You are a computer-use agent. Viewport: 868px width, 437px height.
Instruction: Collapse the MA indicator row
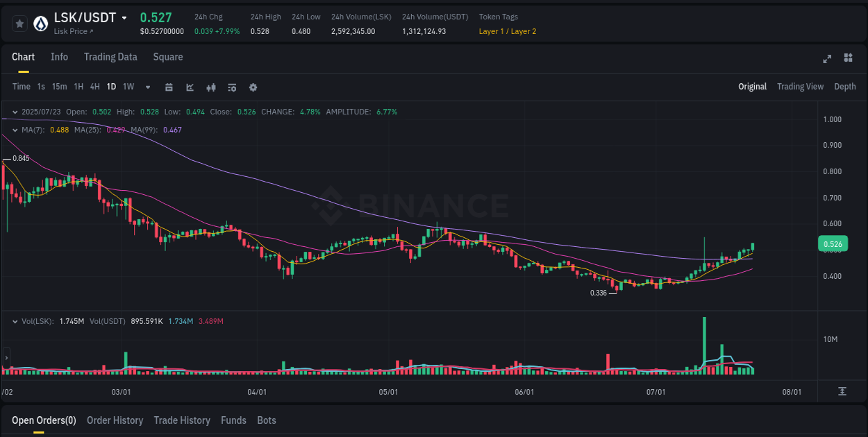[15, 130]
